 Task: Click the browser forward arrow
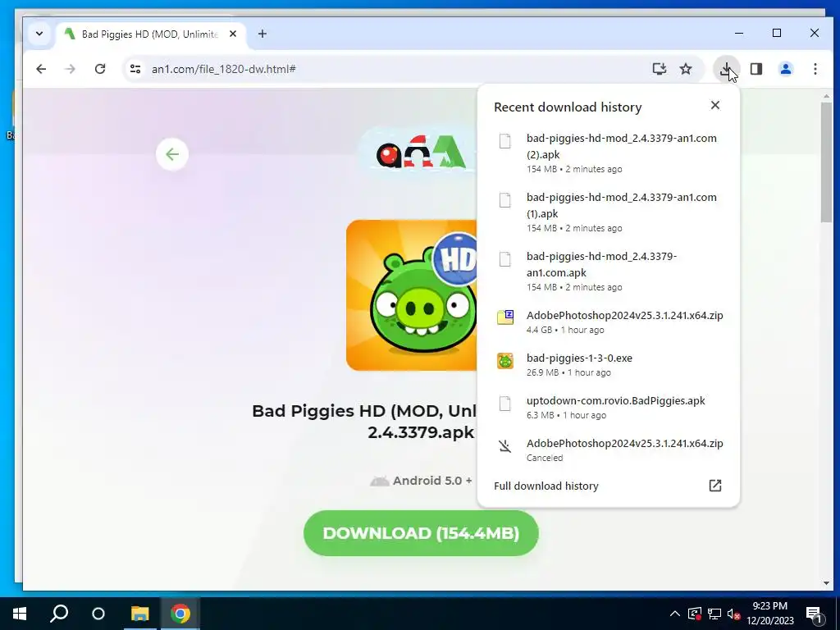coord(71,69)
